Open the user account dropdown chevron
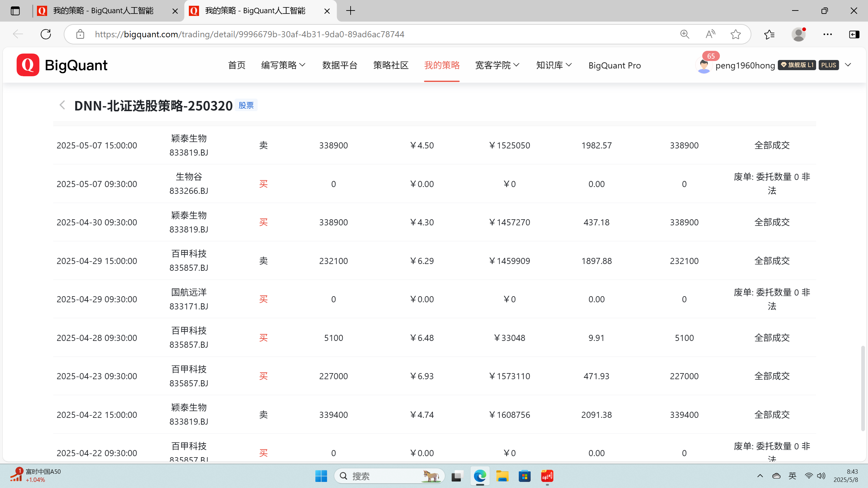The image size is (868, 488). 848,65
